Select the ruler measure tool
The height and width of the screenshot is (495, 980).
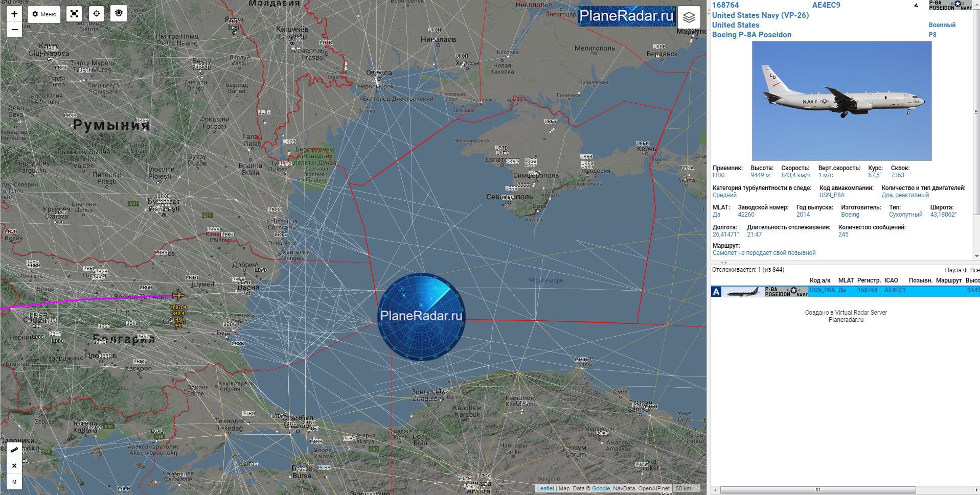tap(14, 450)
